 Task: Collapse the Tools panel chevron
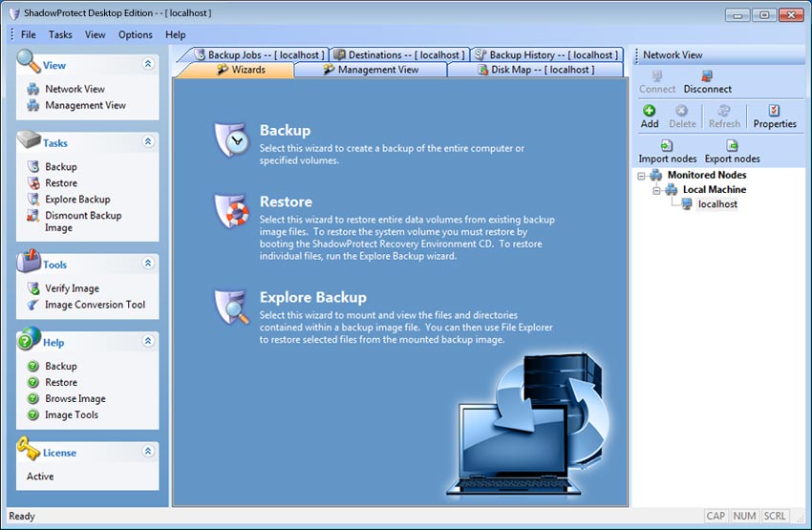click(147, 263)
